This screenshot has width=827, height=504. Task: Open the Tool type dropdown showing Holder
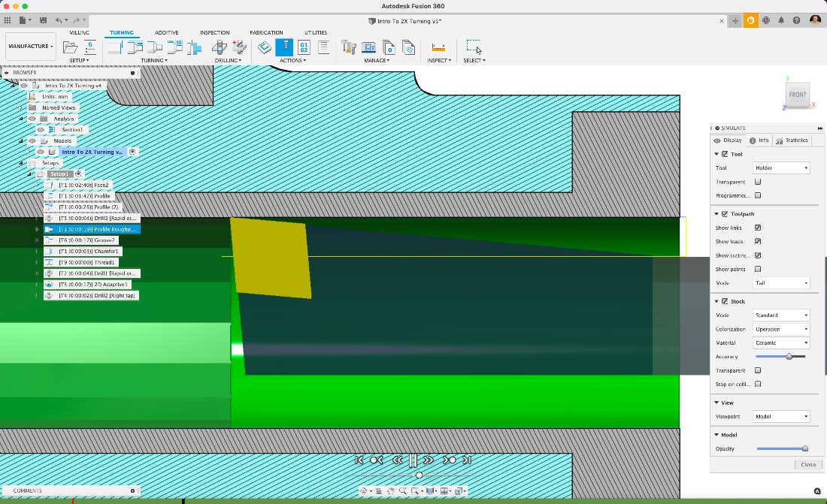781,168
